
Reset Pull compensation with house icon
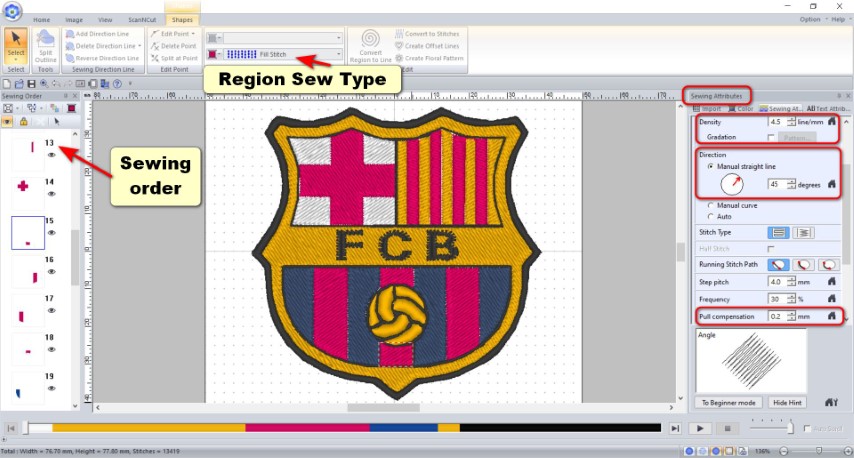click(x=831, y=316)
